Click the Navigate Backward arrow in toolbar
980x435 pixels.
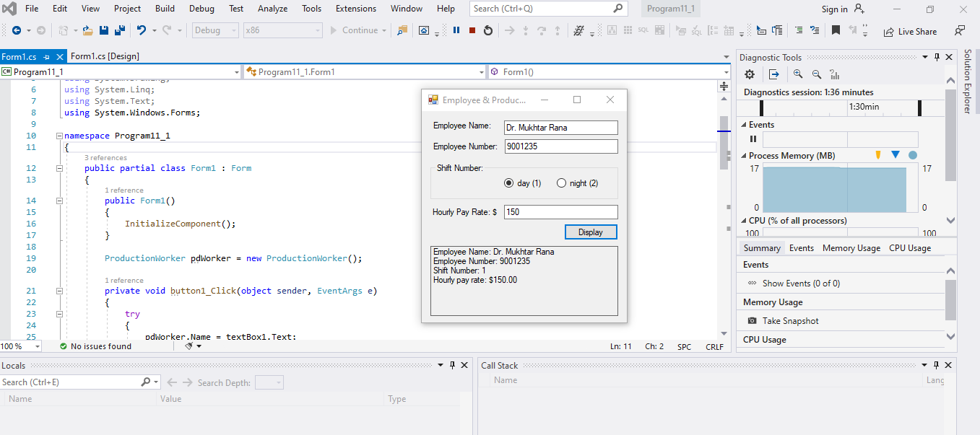(x=16, y=31)
